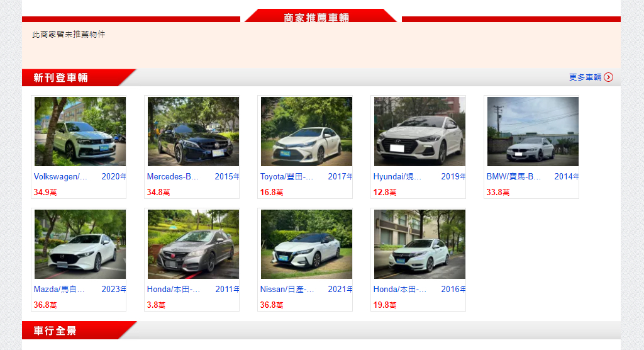644x350 pixels.
Task: Open the Toyota 2017 car thumbnail
Action: (306, 132)
